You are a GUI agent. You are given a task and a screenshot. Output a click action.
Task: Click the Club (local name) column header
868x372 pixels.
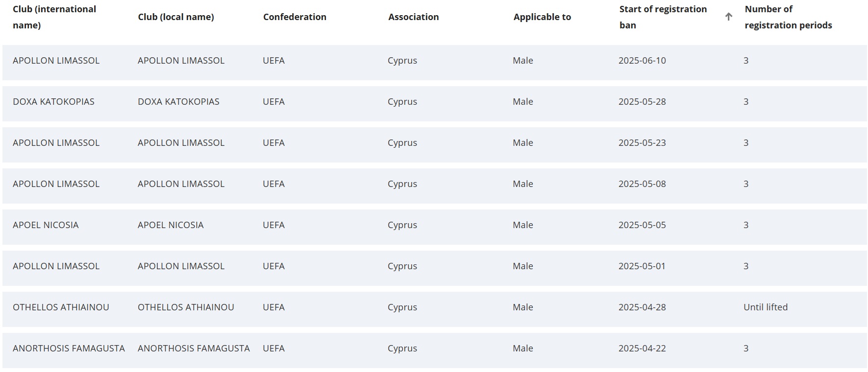click(176, 17)
